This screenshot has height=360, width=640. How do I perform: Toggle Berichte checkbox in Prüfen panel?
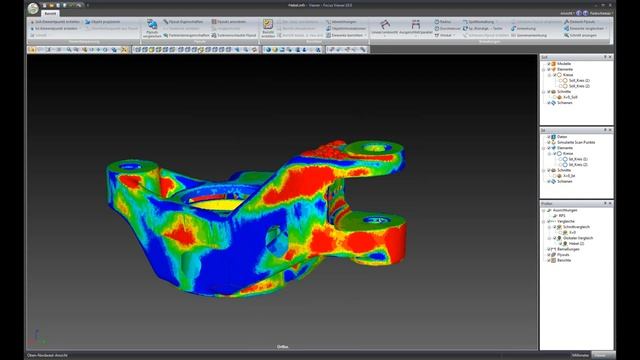pyautogui.click(x=549, y=260)
